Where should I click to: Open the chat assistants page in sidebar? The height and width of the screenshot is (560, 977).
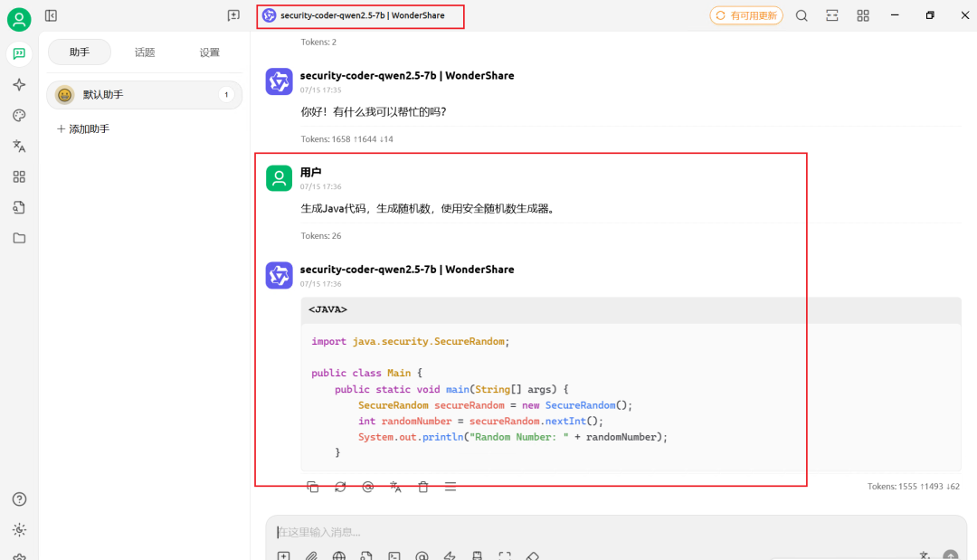tap(19, 54)
